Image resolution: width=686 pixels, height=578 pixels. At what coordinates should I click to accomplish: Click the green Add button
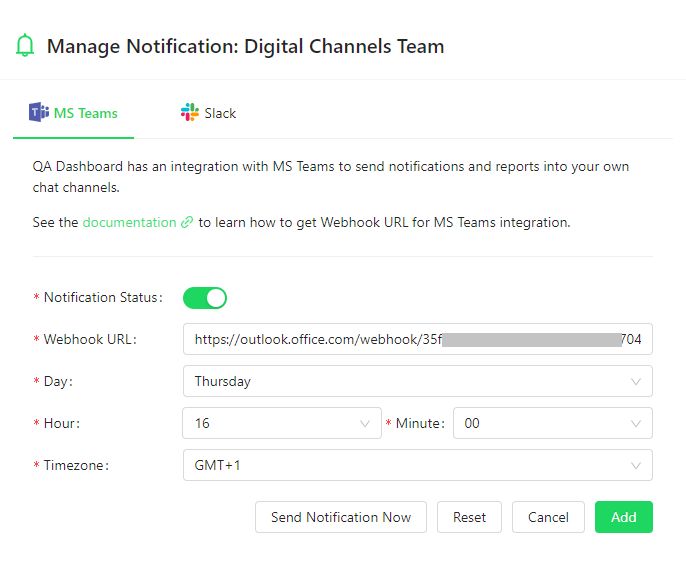pos(624,517)
